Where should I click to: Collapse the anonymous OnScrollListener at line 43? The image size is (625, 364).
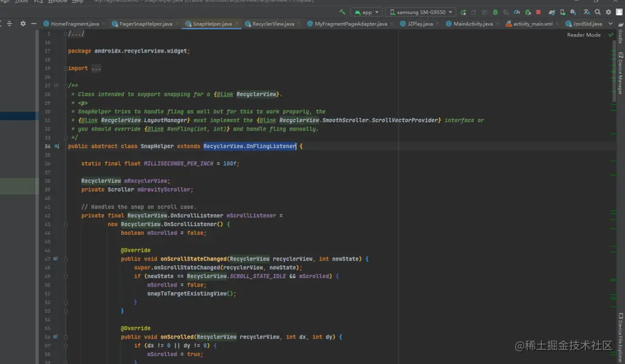point(66,224)
